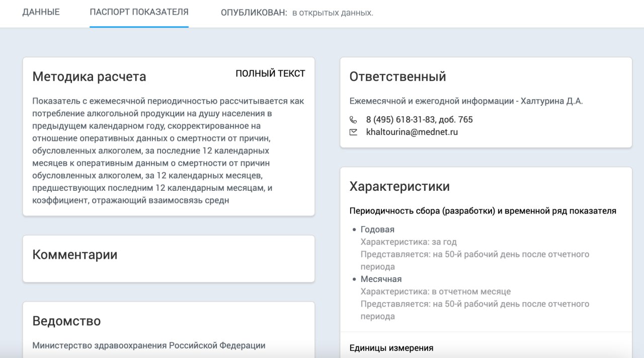The image size is (644, 358).
Task: Click the Методика расчета heading
Action: click(x=89, y=77)
